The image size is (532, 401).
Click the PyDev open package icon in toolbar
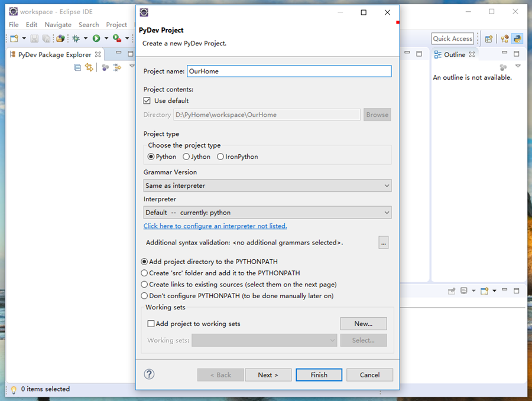61,38
